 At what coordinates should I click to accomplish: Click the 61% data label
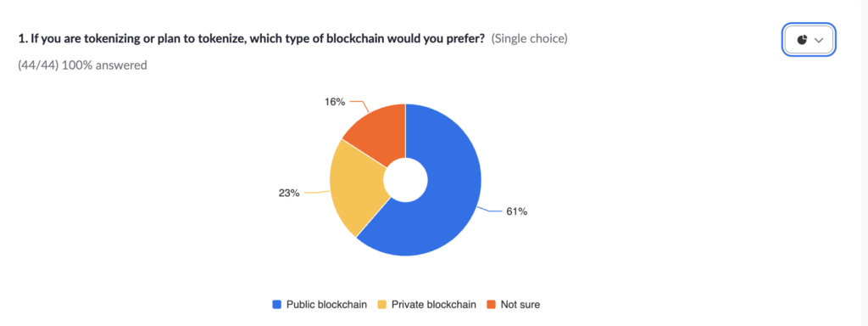point(516,211)
